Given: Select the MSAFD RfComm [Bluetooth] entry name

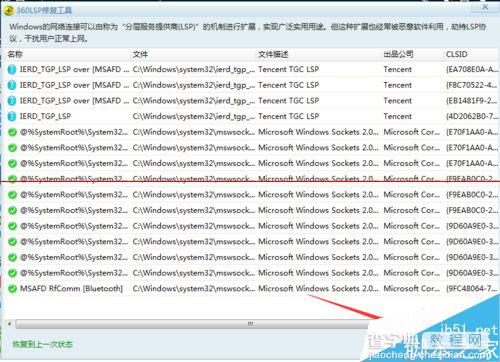Looking at the screenshot, I should click(x=71, y=289).
